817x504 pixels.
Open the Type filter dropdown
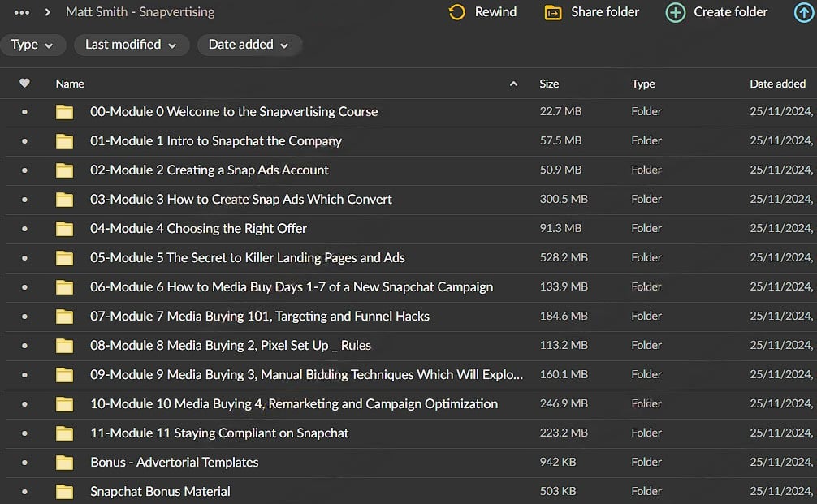[x=32, y=45]
